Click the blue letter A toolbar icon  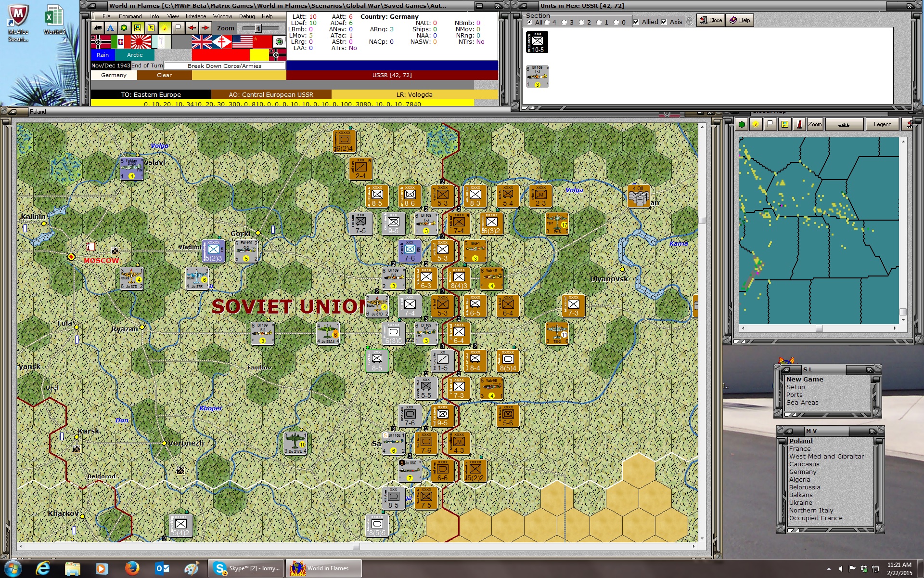[111, 28]
